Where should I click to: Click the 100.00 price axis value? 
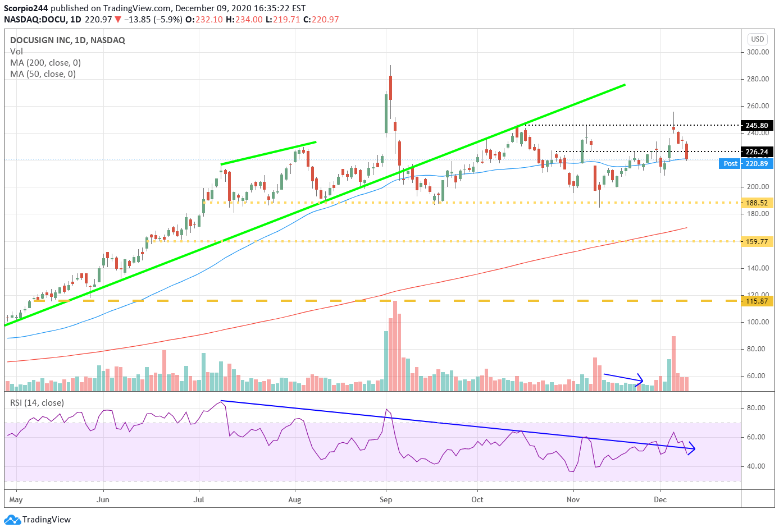tap(758, 322)
